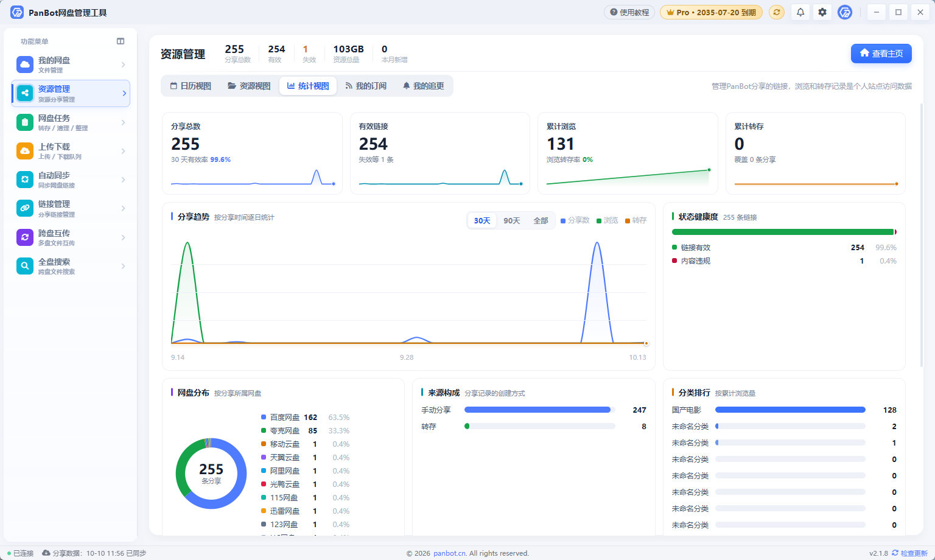Image resolution: width=935 pixels, height=560 pixels.
Task: Open the panbot.cn footer link
Action: pos(450,553)
